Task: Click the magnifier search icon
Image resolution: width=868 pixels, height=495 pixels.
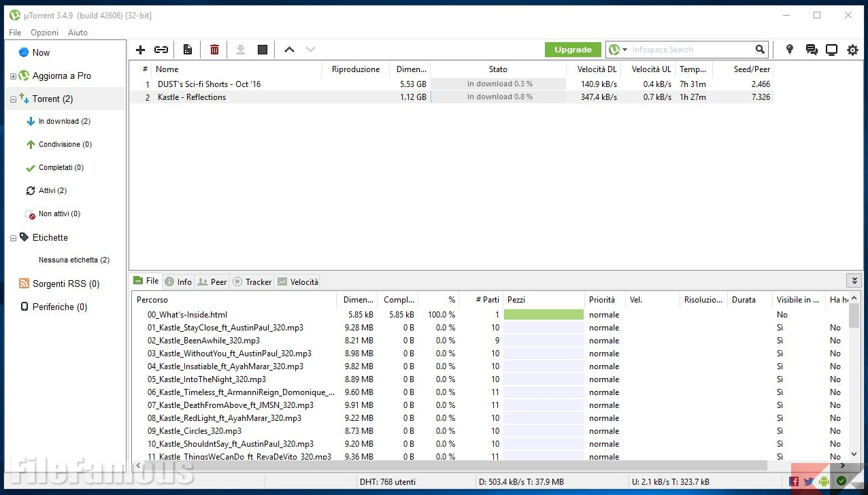Action: [760, 50]
